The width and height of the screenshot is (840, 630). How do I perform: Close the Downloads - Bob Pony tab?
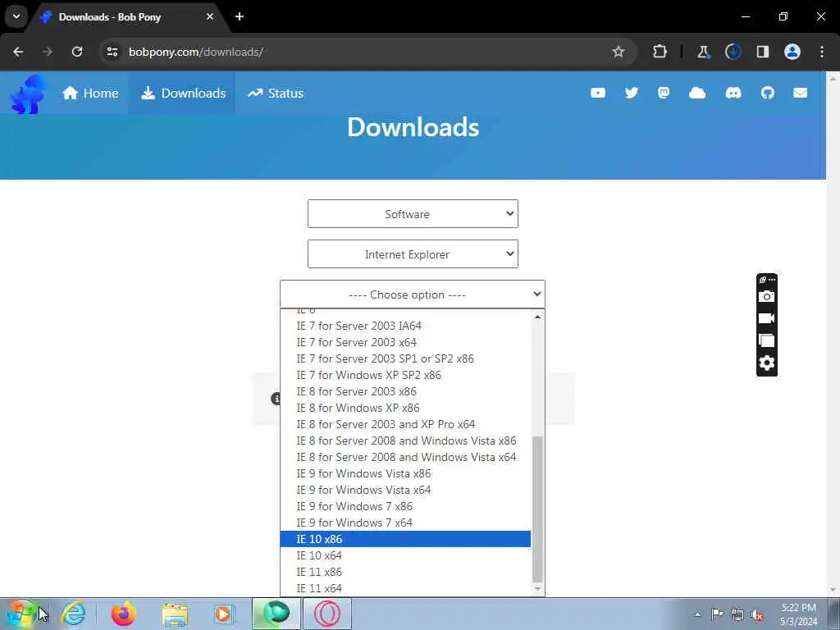pos(209,16)
